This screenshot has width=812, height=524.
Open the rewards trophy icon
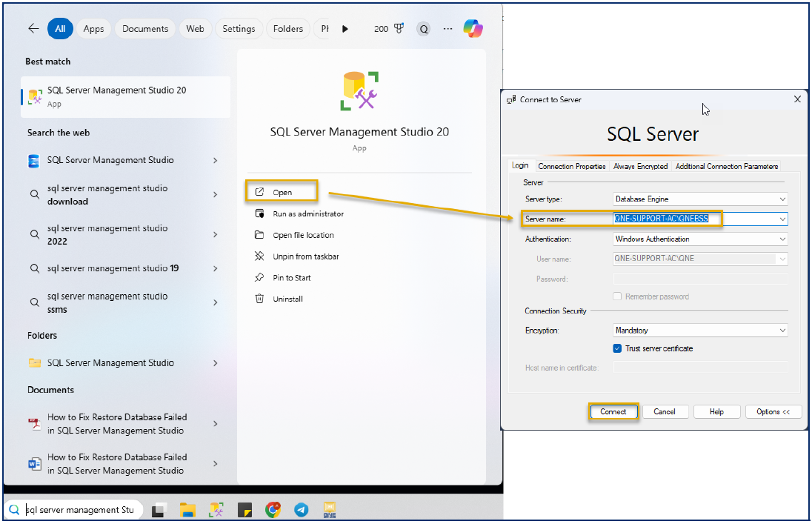[399, 28]
